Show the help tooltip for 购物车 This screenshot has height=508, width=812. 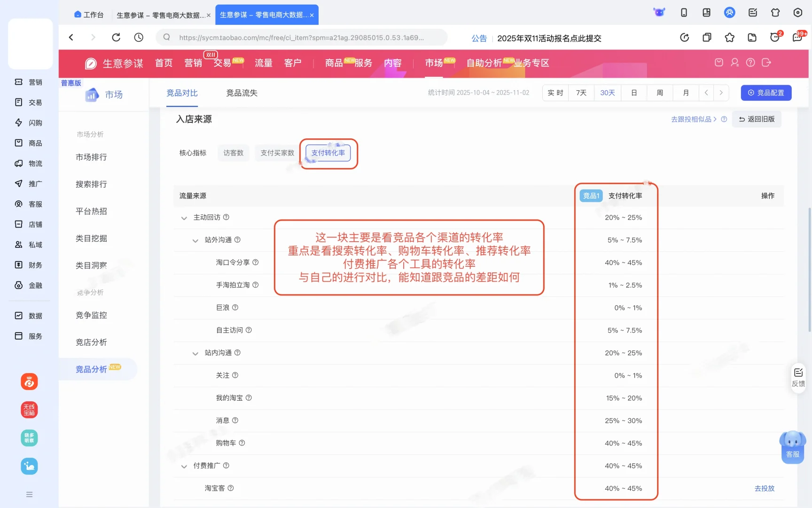pyautogui.click(x=242, y=443)
